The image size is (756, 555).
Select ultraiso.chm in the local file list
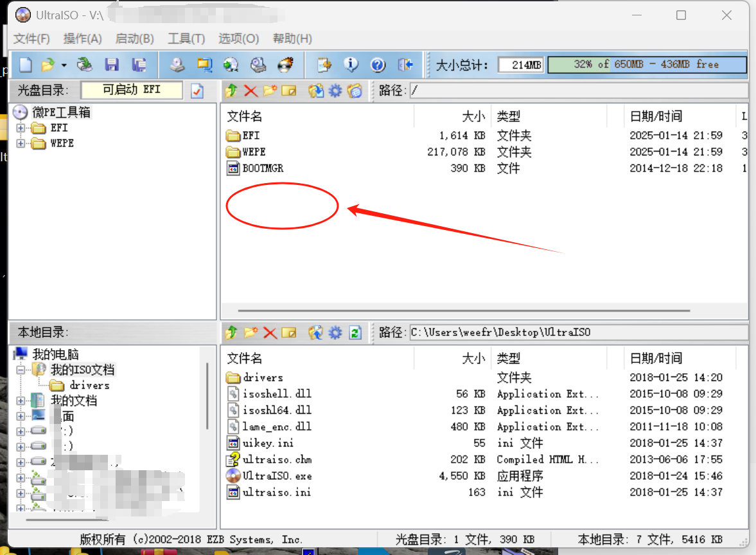[277, 459]
